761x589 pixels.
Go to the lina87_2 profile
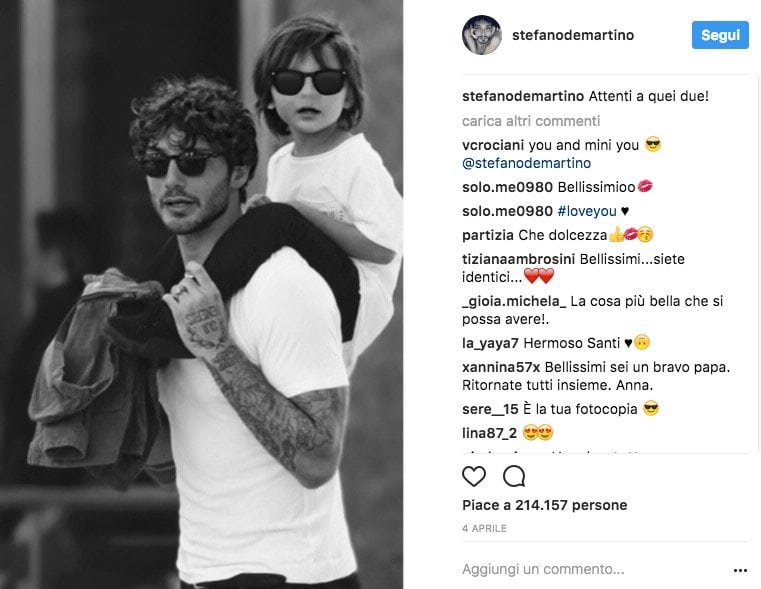(489, 433)
